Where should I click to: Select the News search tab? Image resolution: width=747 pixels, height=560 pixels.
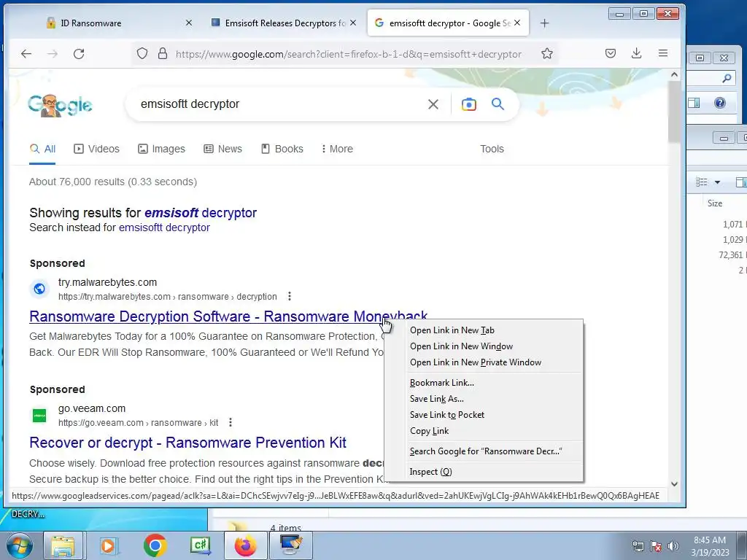click(x=223, y=149)
